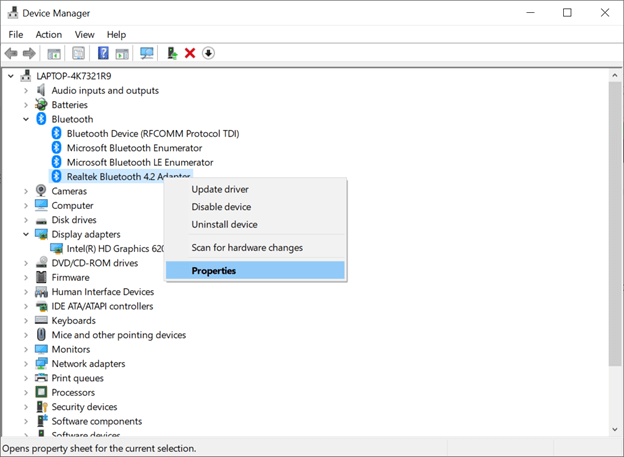Click the Audio inputs and outputs speaker icon
624x457 pixels.
41,90
